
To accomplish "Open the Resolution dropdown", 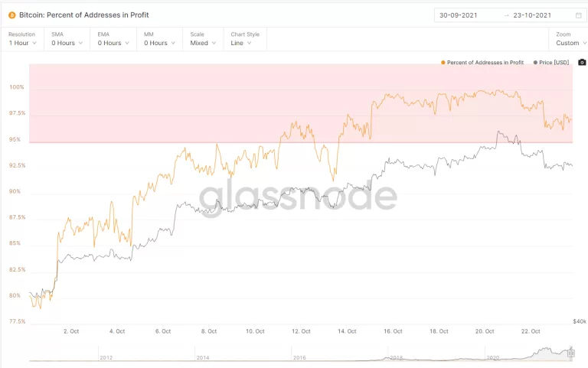I will pos(22,43).
